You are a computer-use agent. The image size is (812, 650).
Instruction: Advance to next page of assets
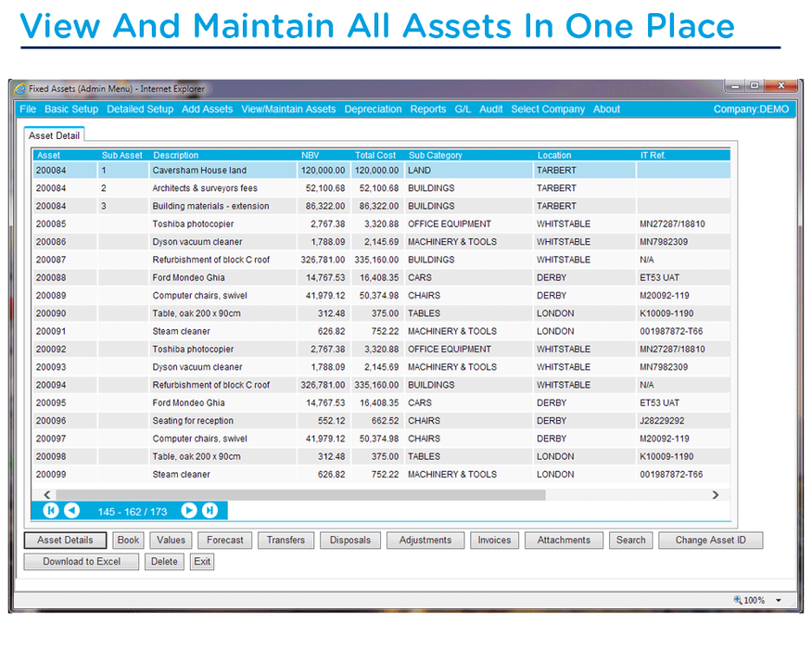pyautogui.click(x=189, y=511)
